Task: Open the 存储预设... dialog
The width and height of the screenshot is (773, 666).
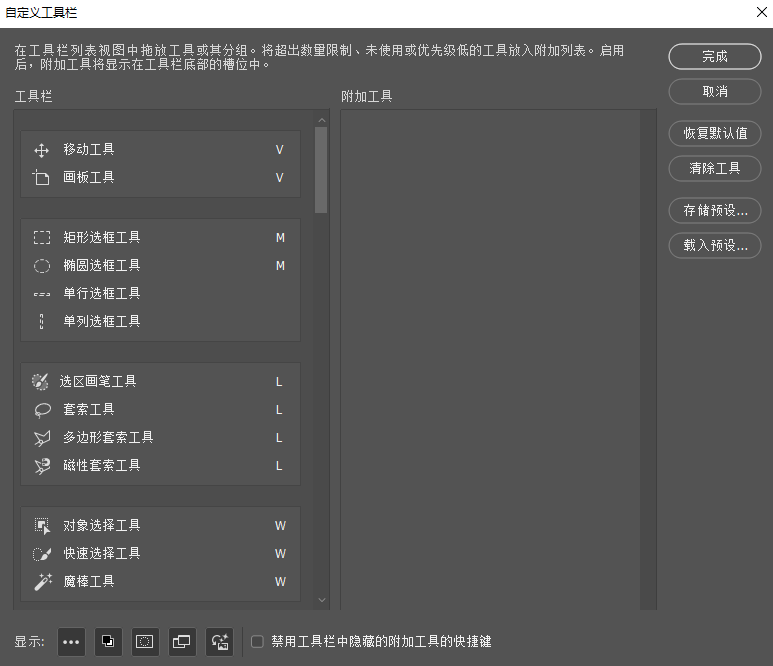Action: (714, 210)
